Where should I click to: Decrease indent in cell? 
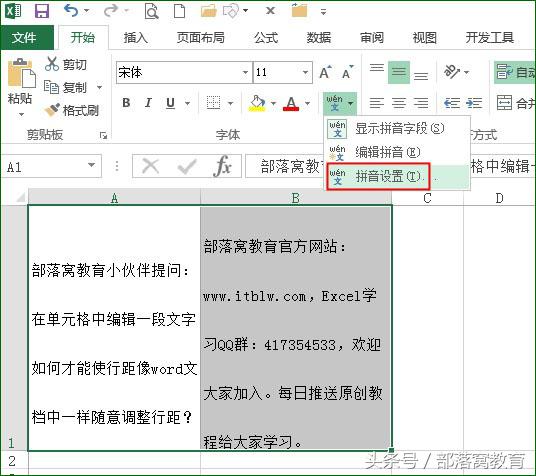tap(452, 103)
